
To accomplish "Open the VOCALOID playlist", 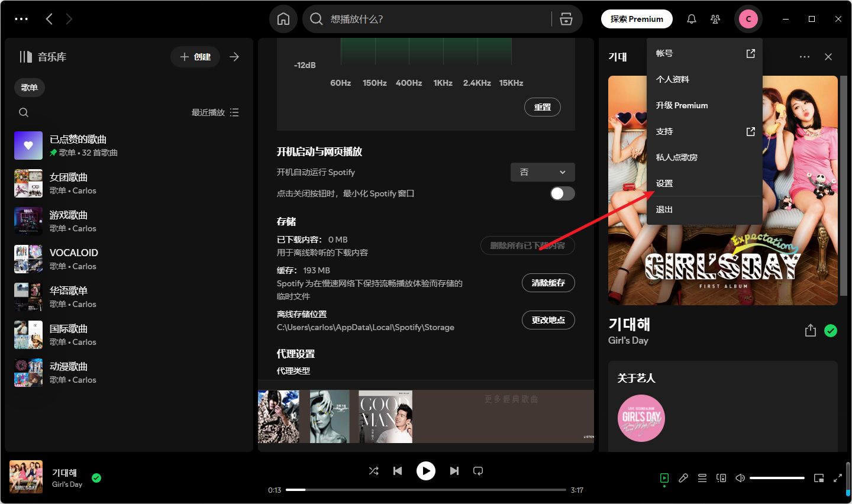I will (129, 259).
